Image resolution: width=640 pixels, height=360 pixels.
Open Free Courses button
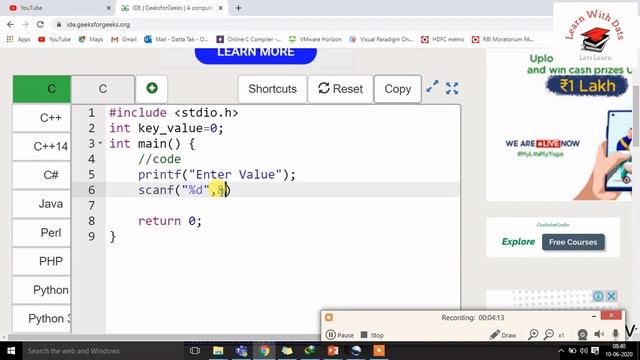pos(573,242)
